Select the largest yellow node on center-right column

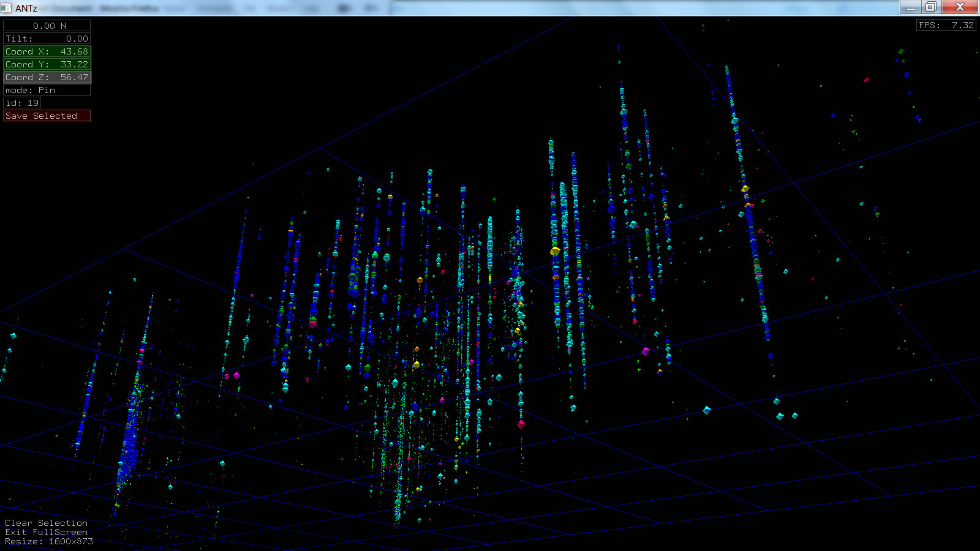click(555, 251)
